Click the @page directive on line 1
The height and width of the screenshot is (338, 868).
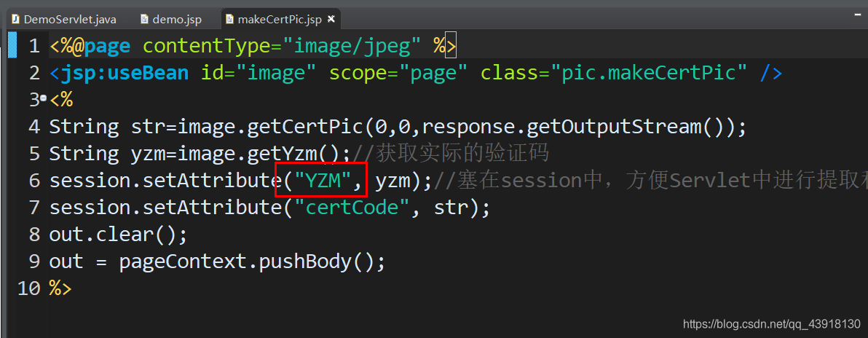click(x=101, y=46)
